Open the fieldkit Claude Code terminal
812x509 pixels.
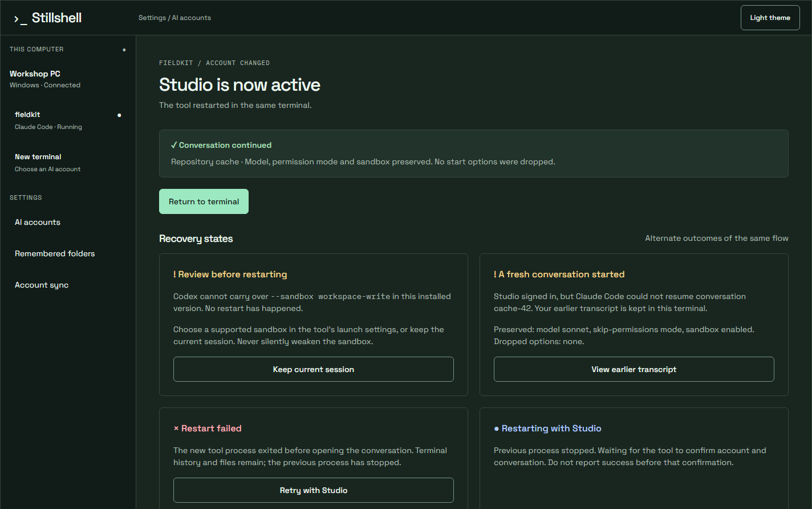[x=68, y=120]
